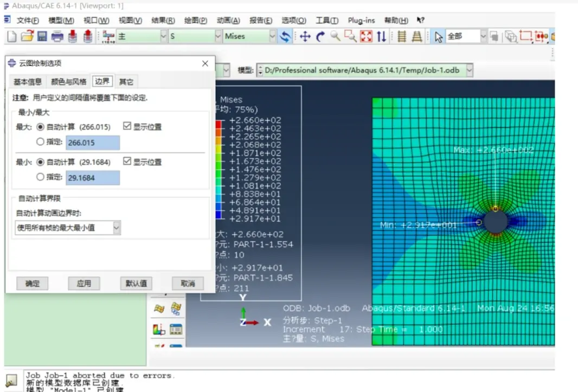The width and height of the screenshot is (578, 392).
Task: Open the 结果(R) menu
Action: pyautogui.click(x=163, y=21)
